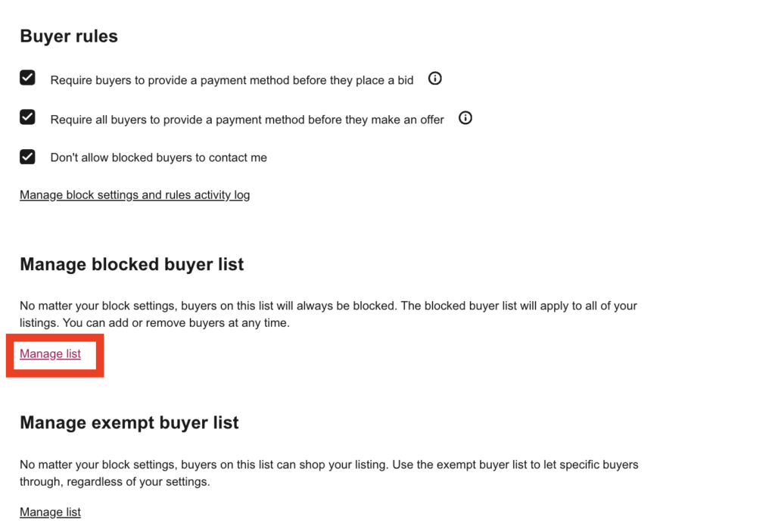
Task: Click the Manage exempt buyer list heading
Action: 129,423
